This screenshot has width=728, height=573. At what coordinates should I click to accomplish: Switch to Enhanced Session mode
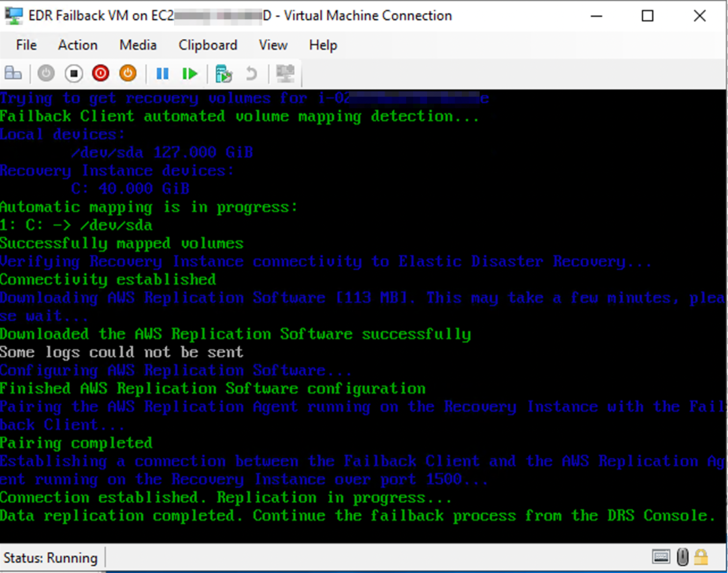(285, 73)
